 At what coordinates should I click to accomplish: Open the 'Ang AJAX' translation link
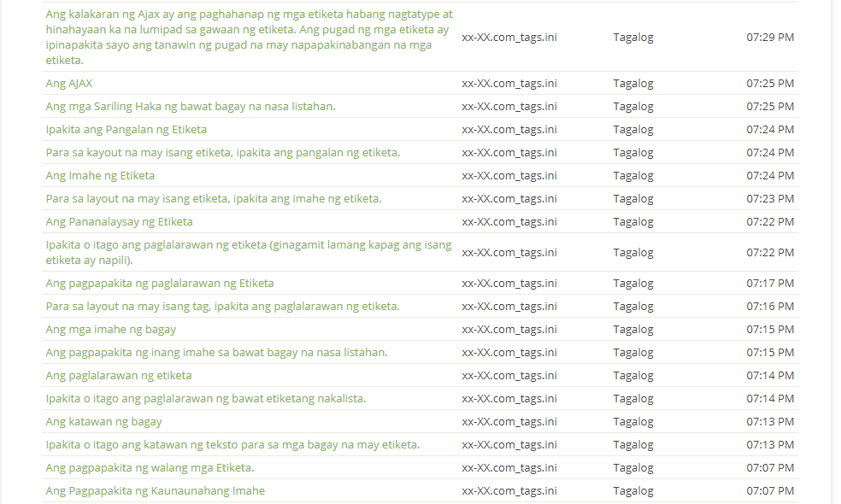(69, 84)
